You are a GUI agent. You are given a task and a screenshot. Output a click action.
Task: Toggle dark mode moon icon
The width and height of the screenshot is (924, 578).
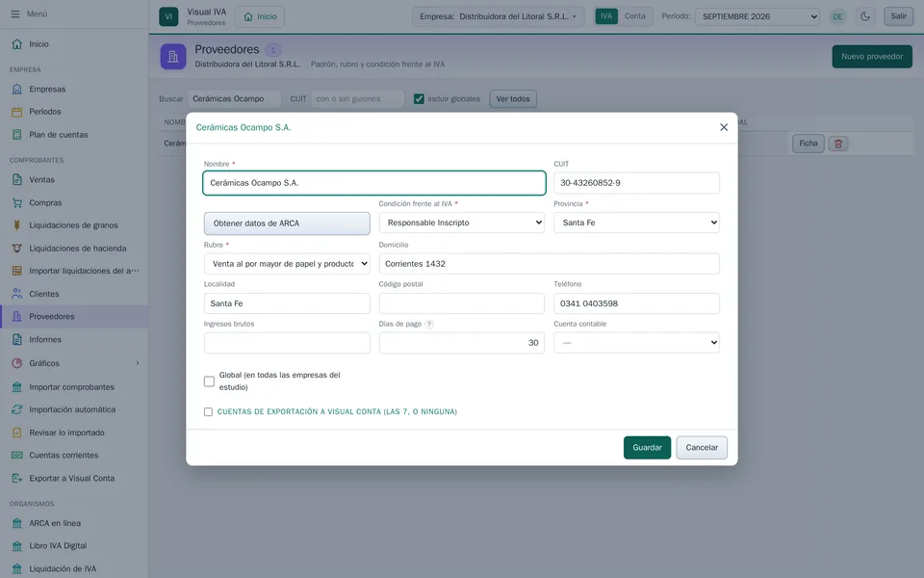click(x=865, y=16)
